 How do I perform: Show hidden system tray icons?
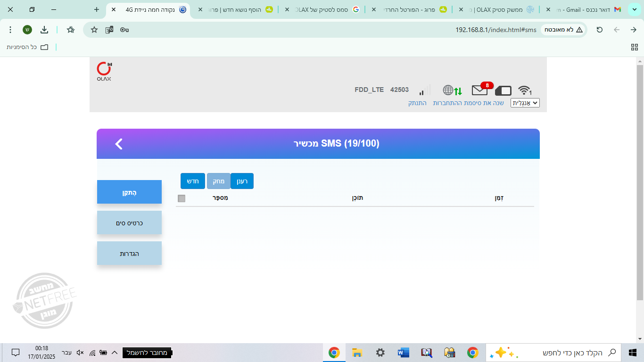(x=114, y=353)
